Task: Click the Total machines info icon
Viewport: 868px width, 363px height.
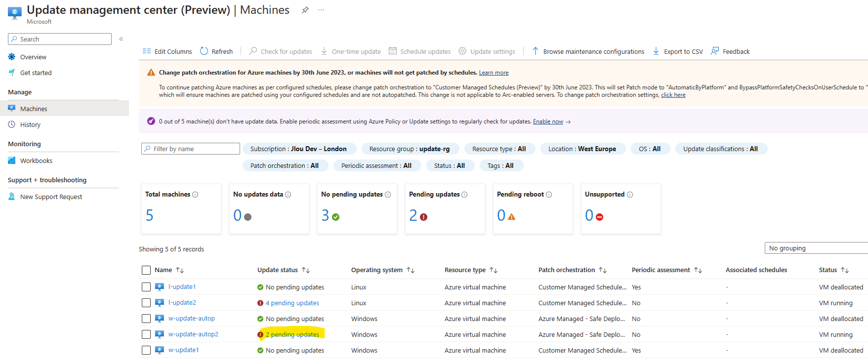Action: point(195,195)
